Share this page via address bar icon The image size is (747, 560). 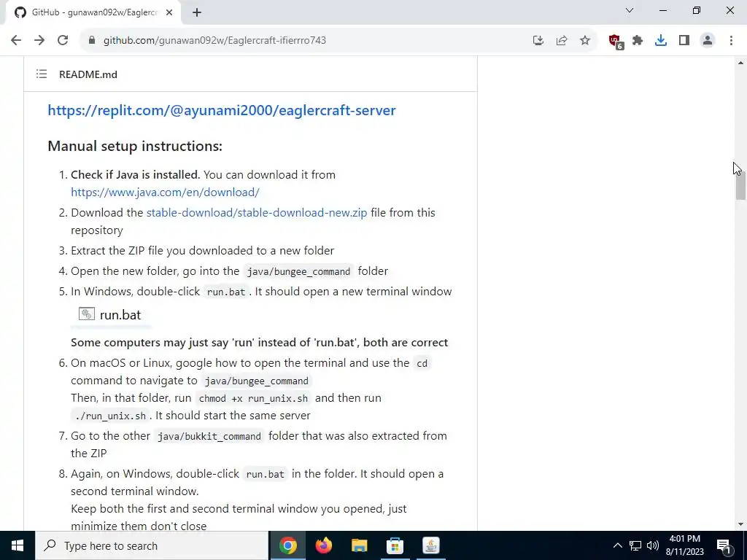[562, 41]
